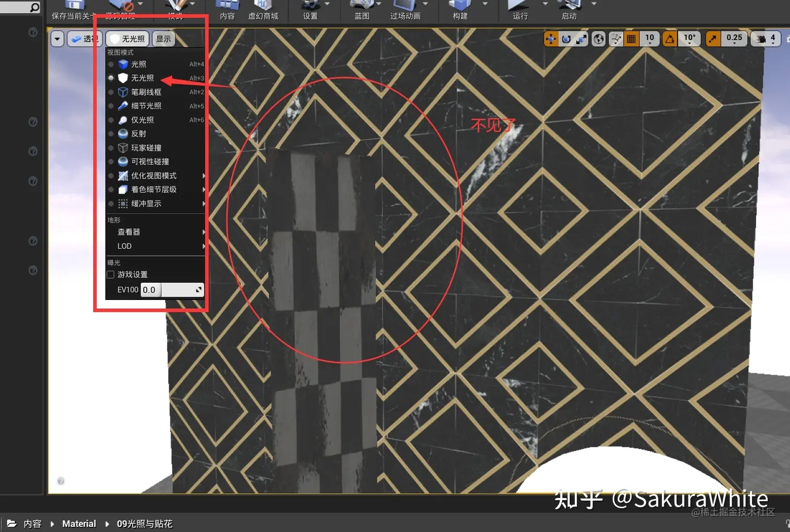Screen dimensions: 790x532
Task: Click the 缓冲显示 dotted grid icon
Action: click(x=123, y=203)
